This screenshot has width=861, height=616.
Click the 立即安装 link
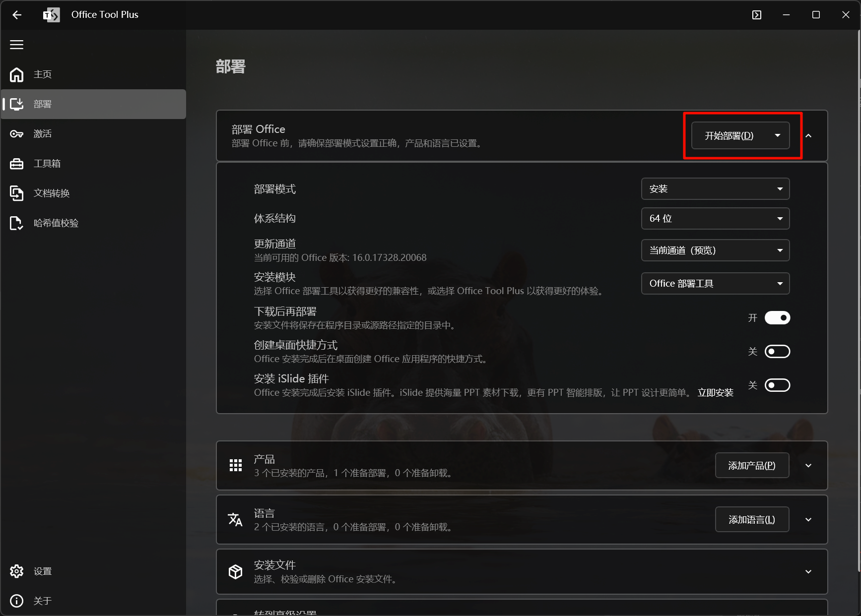pyautogui.click(x=715, y=393)
